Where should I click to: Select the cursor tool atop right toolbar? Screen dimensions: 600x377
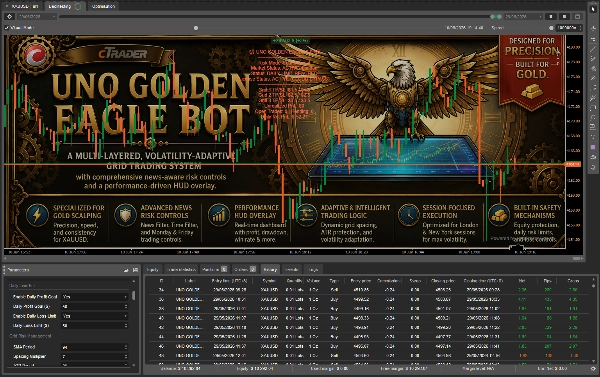point(593,8)
